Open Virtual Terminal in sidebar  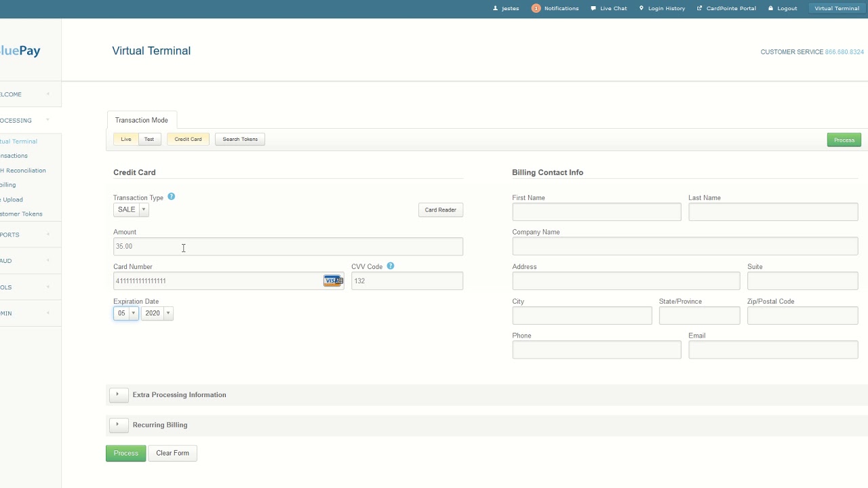[x=18, y=142]
